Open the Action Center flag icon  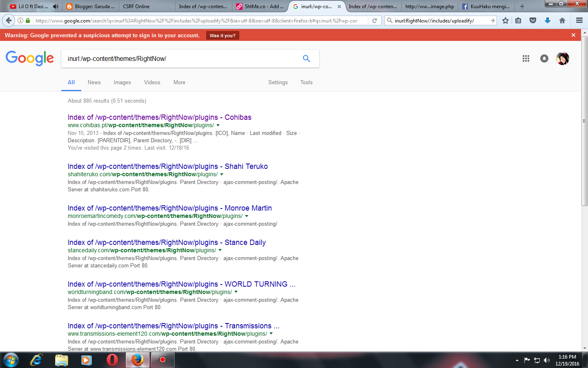tap(527, 360)
